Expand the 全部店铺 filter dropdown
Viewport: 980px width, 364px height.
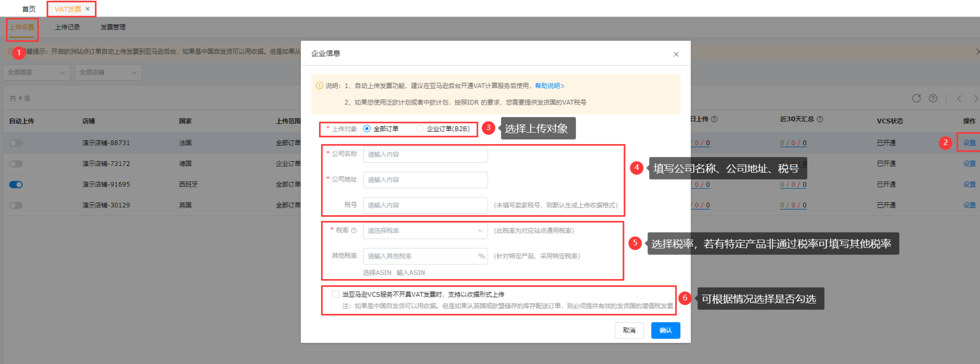pos(108,72)
